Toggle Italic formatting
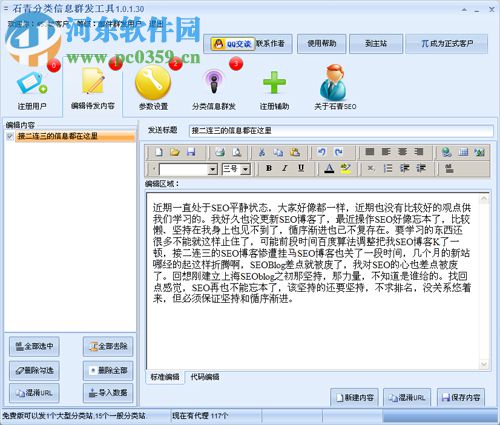The image size is (500, 425). click(x=285, y=168)
